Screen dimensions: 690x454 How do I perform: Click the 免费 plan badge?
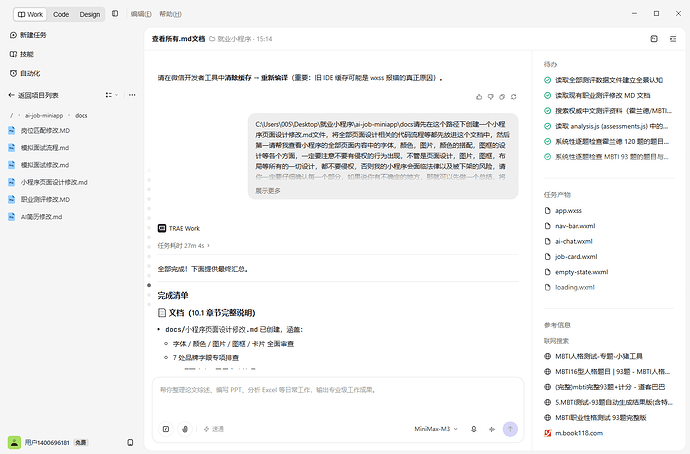coord(80,443)
